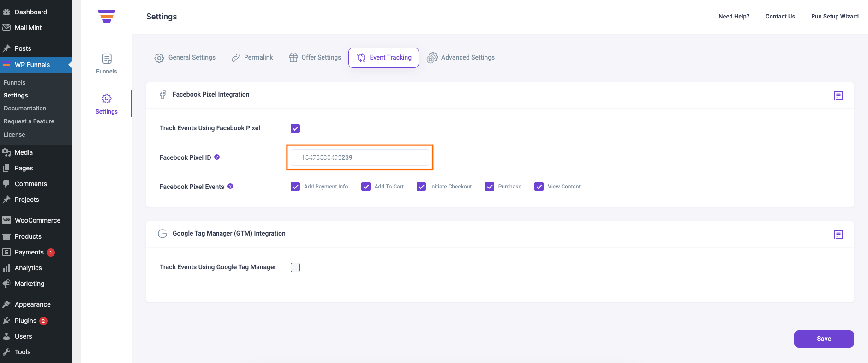Viewport: 868px width, 363px height.
Task: Click the Products archive icon
Action: 6,236
